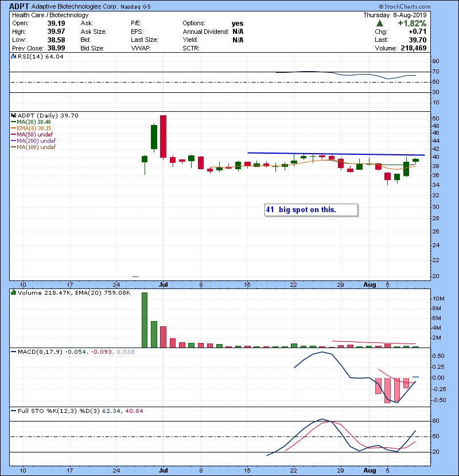Viewport: 459px width, 476px height.
Task: Click the 'Aug' label on bottom stochastic axis
Action: pos(369,470)
